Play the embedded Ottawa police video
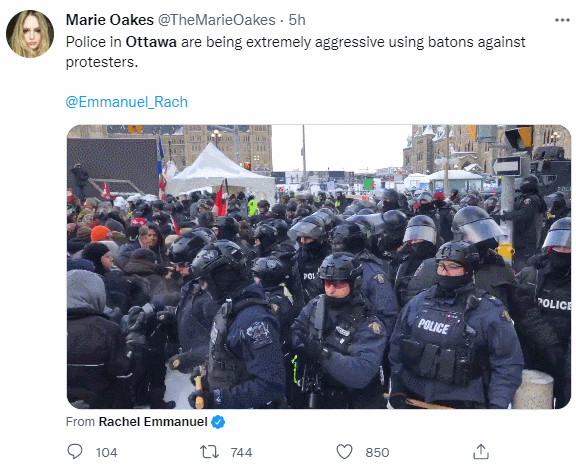Screen dimensions: 576x470 319,267
